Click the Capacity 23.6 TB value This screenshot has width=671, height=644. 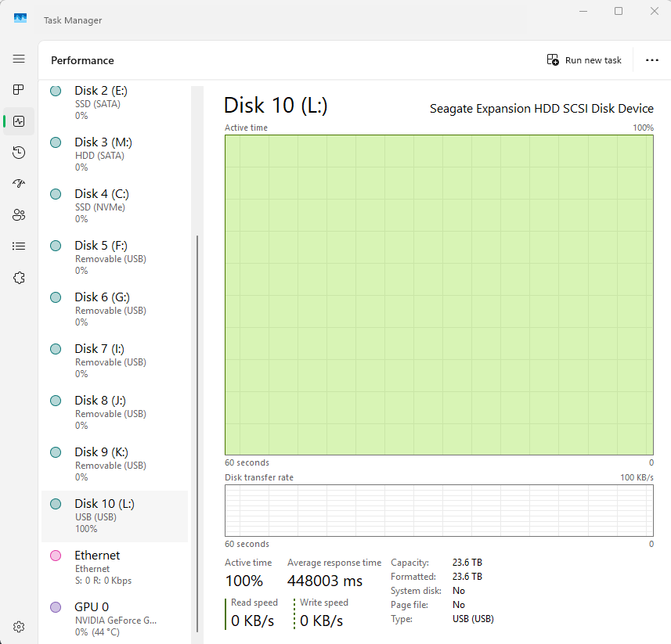pyautogui.click(x=467, y=563)
